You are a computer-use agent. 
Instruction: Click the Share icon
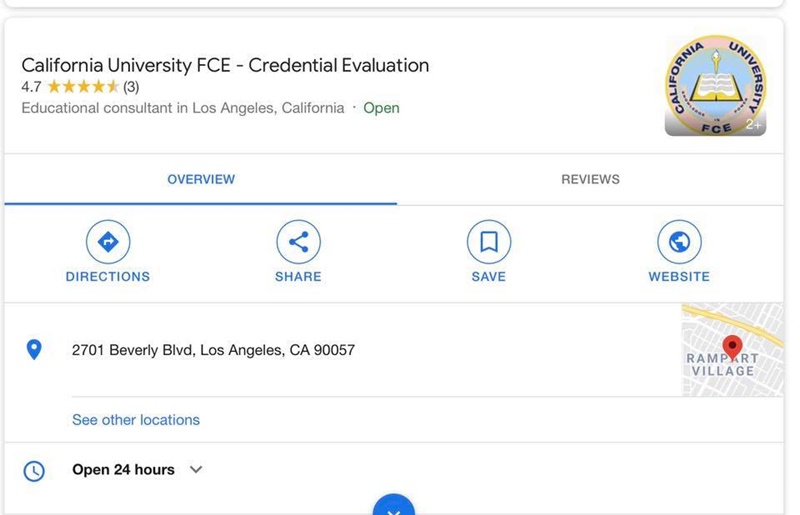(x=298, y=242)
